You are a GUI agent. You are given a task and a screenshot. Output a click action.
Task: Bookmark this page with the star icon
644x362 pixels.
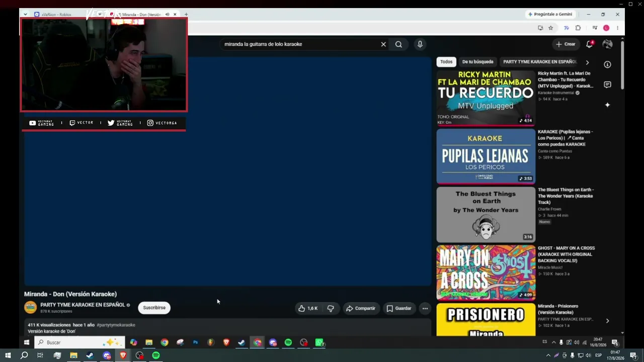point(551,28)
